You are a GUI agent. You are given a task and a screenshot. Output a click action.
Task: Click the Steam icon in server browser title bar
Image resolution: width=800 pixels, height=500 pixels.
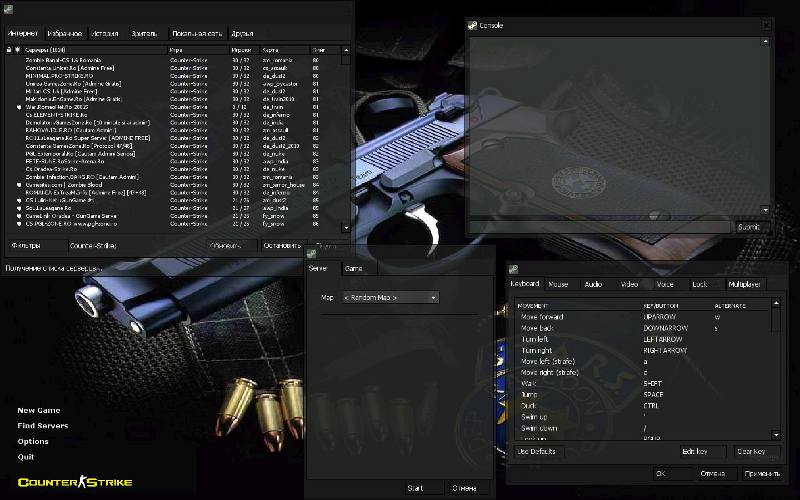pos(8,9)
